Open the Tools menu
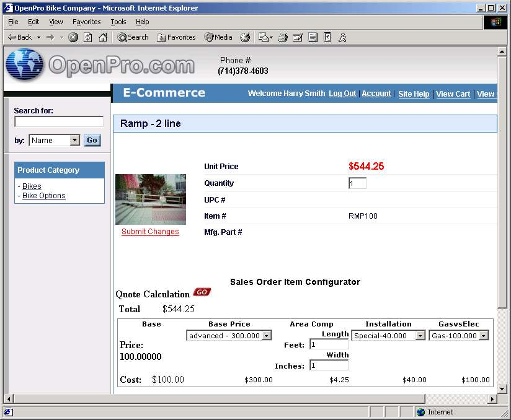The width and height of the screenshot is (511, 420). pyautogui.click(x=118, y=22)
